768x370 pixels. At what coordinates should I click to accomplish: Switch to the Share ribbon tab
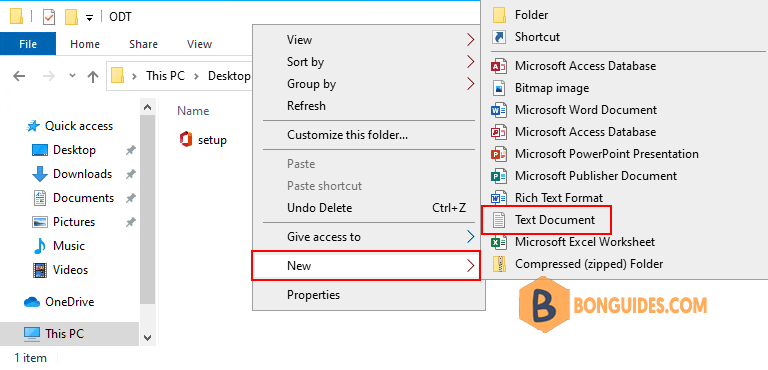143,44
